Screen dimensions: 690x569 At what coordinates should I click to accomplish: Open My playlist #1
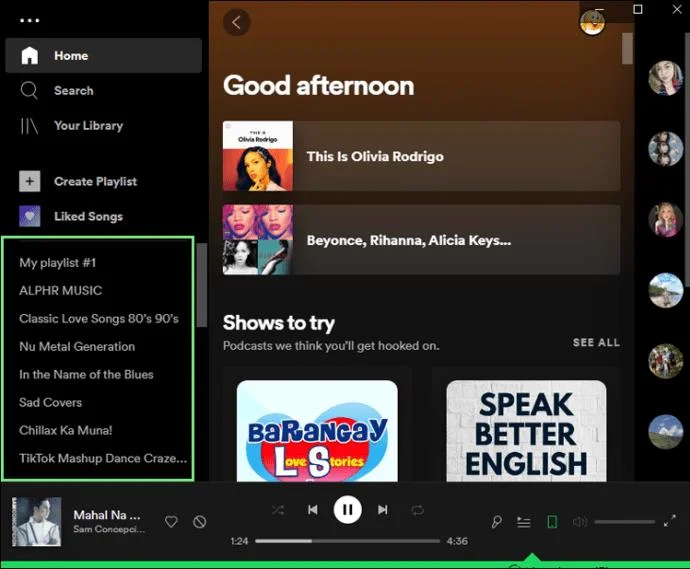(x=57, y=263)
